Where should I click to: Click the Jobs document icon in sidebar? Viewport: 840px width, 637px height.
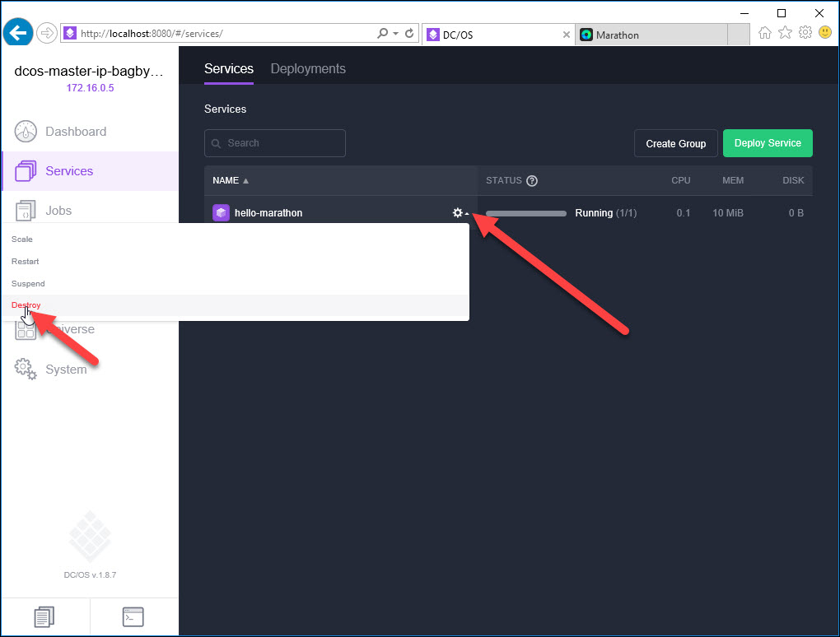click(26, 211)
